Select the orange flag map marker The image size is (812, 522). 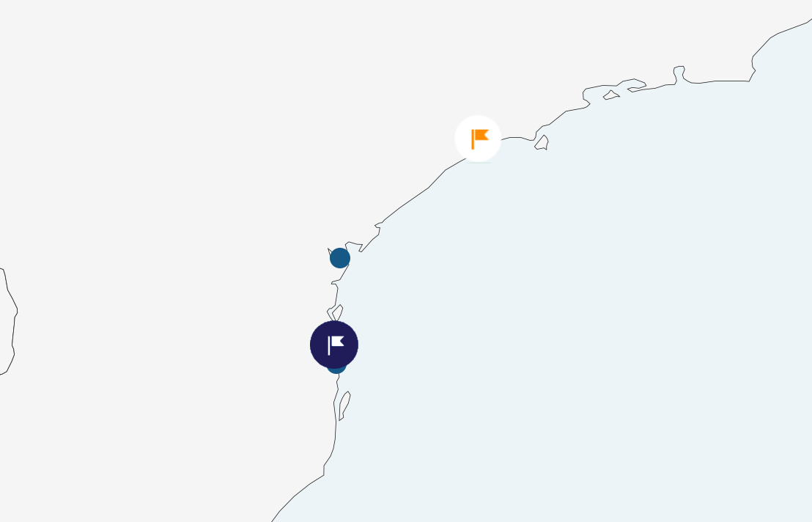(478, 139)
